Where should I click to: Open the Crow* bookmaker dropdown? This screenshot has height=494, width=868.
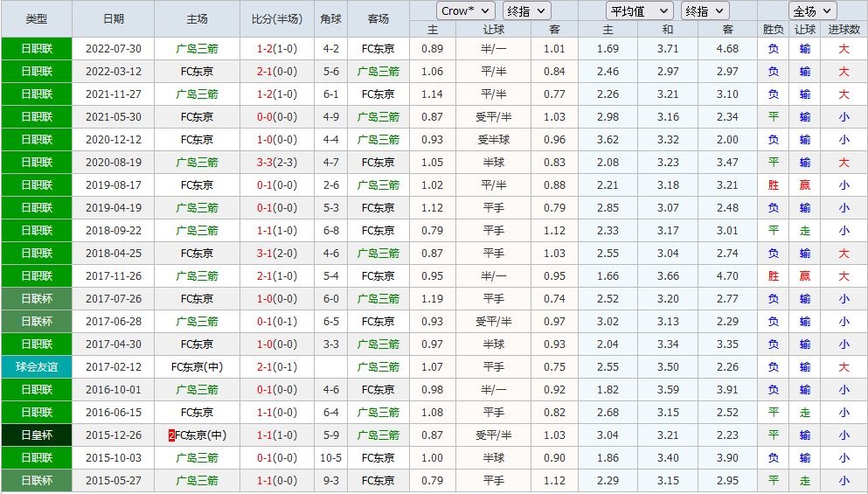[465, 11]
